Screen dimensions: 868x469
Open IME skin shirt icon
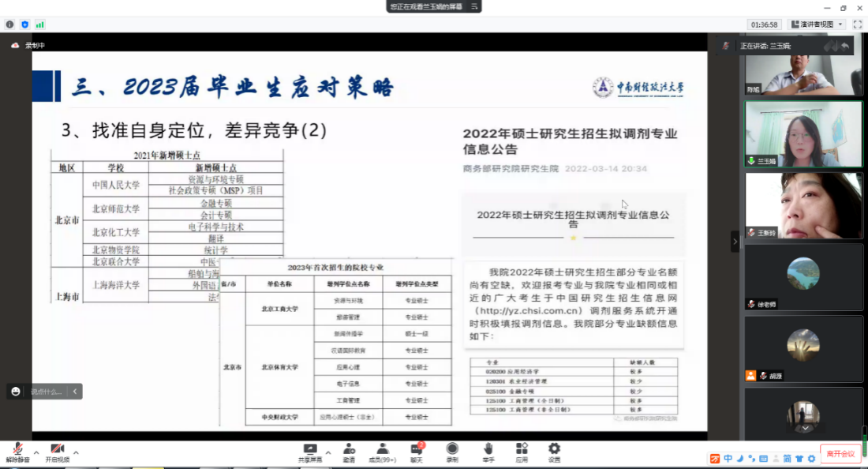pyautogui.click(x=799, y=459)
